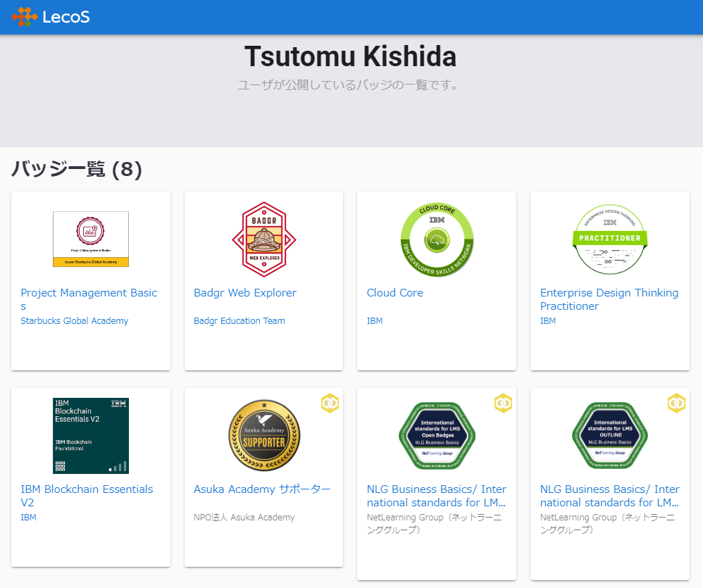The width and height of the screenshot is (703, 588).
Task: Follow the Asuka Academy サポーター link
Action: (262, 489)
